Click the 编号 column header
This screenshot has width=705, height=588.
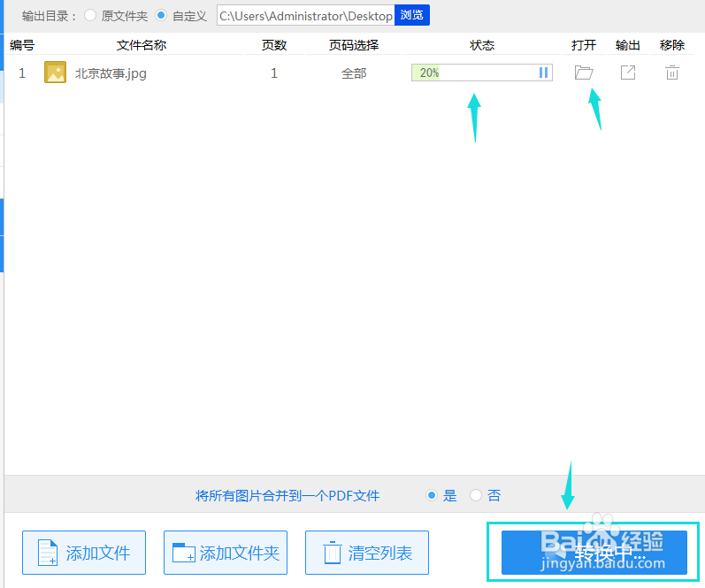[22, 45]
